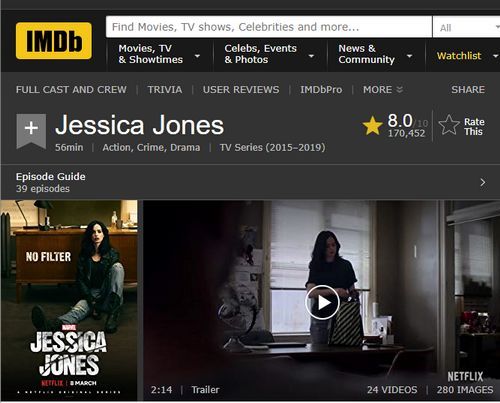Expand the News & Community dropdown arrow

(x=409, y=56)
